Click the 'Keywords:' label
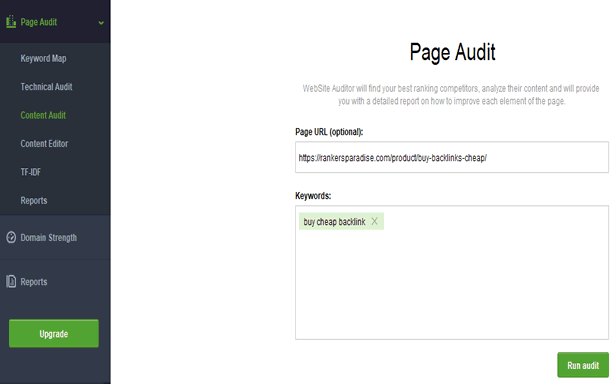Viewport: 610px width, 384px height. click(313, 196)
